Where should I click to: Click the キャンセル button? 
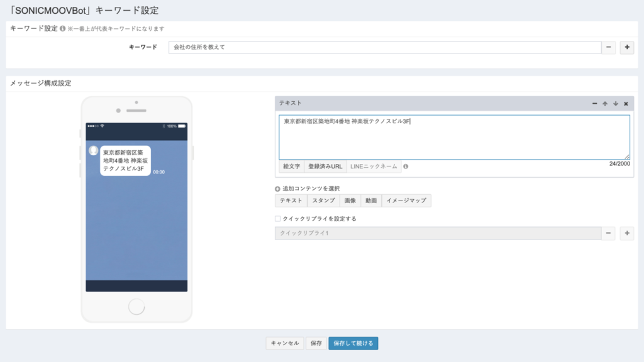[x=285, y=343]
